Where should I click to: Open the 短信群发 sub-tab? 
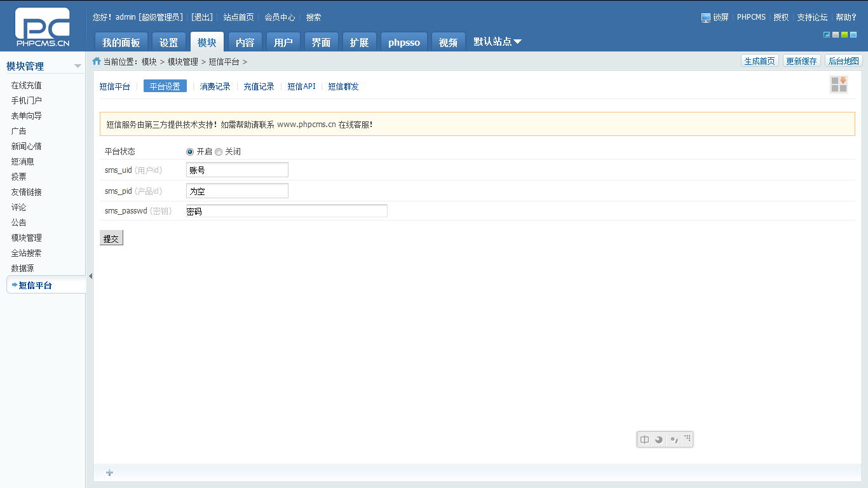(344, 86)
